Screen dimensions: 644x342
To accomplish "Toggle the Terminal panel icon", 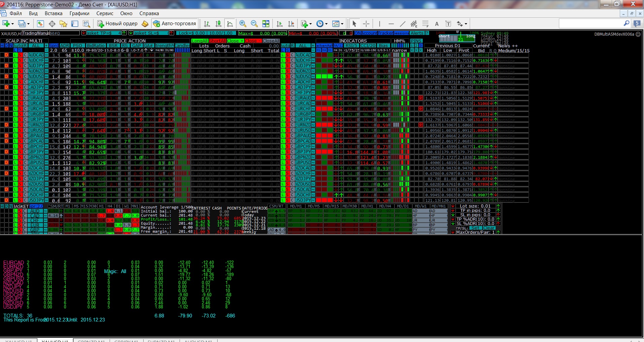I will (75, 24).
